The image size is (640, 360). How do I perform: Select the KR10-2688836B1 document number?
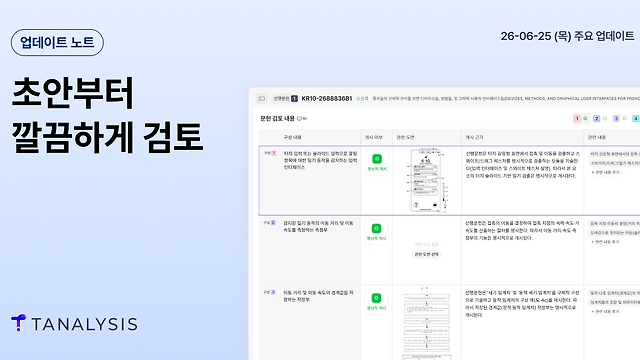click(327, 98)
